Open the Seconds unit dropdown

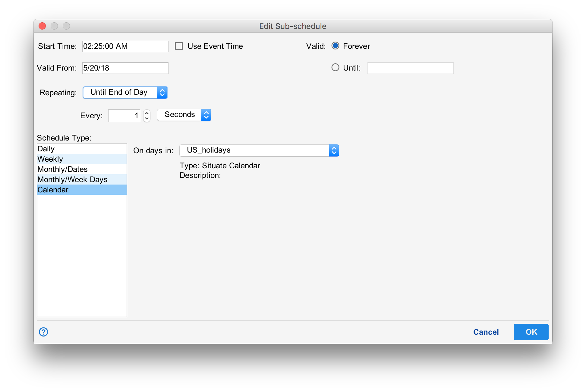(x=184, y=115)
